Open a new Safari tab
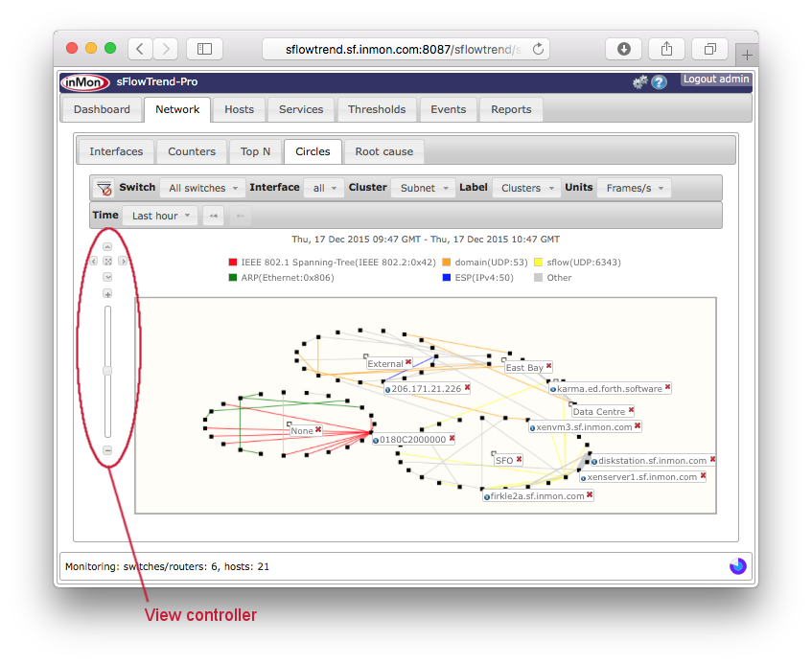Viewport: 812px width, 664px height. click(747, 55)
